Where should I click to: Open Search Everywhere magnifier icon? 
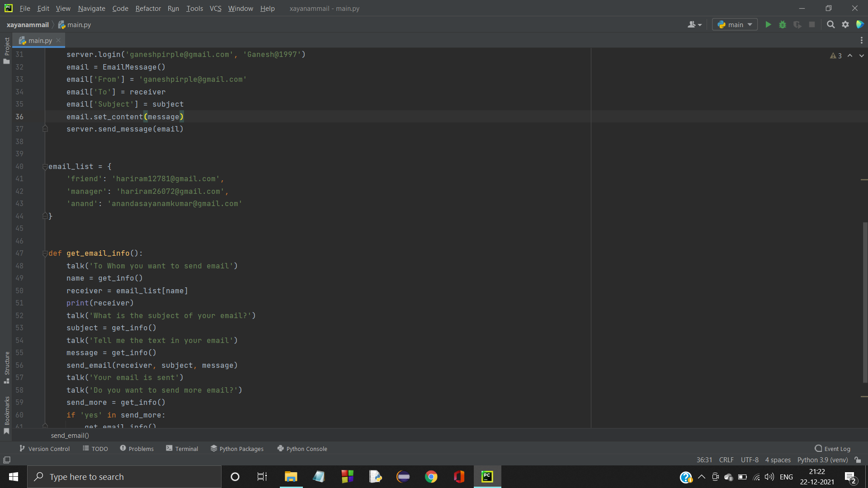click(x=830, y=24)
